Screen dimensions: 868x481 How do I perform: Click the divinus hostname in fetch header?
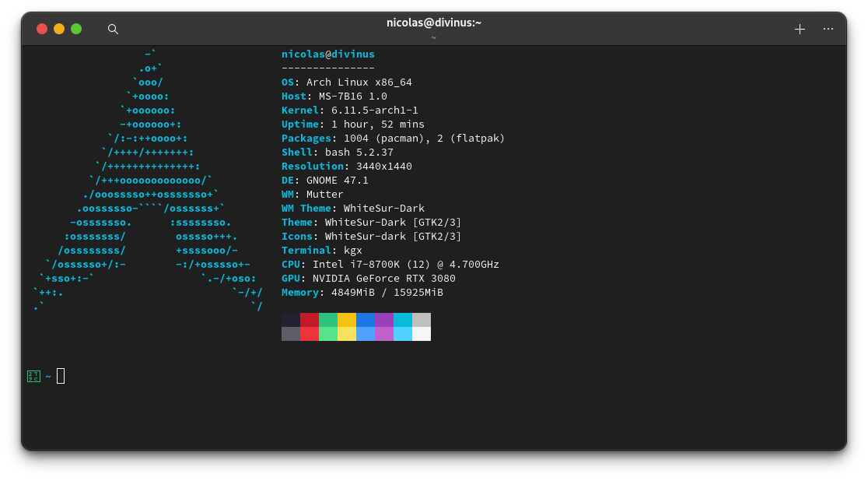354,54
